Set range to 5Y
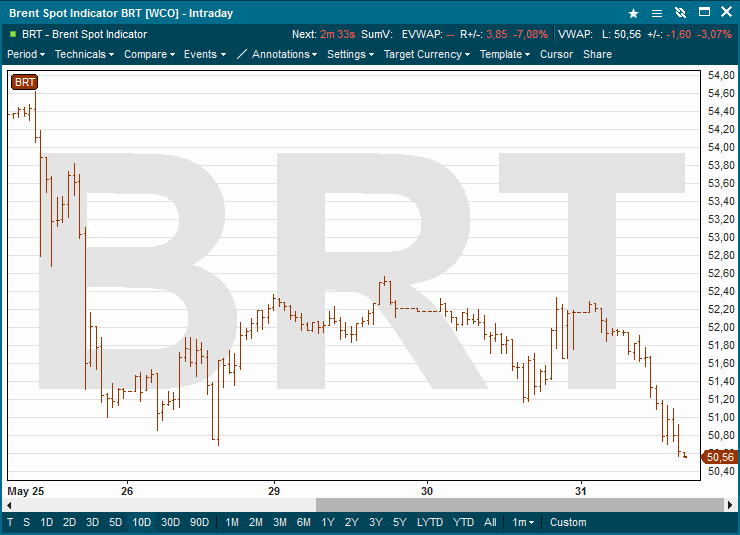The width and height of the screenshot is (740, 535). click(400, 522)
